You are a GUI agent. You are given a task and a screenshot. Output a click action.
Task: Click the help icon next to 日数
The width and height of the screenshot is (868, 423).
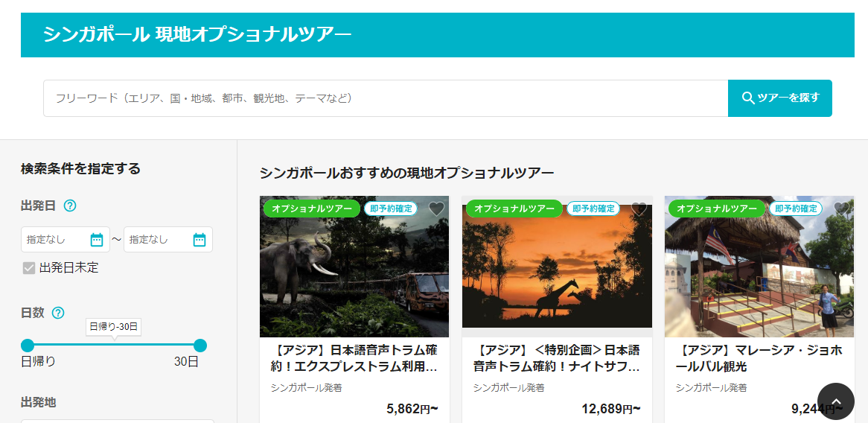pyautogui.click(x=58, y=313)
